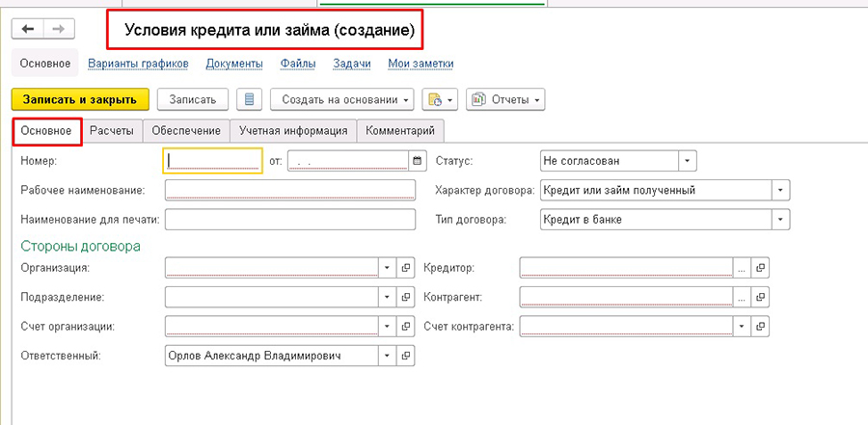Screen dimensions: 868x425
Task: Click into the от date input field
Action: click(x=349, y=161)
